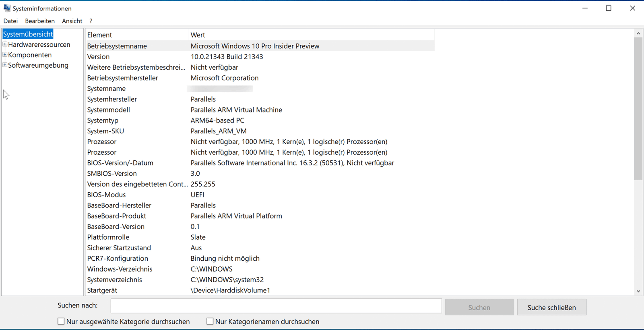Open the Bearbeiten menu
The height and width of the screenshot is (330, 644).
pos(40,21)
